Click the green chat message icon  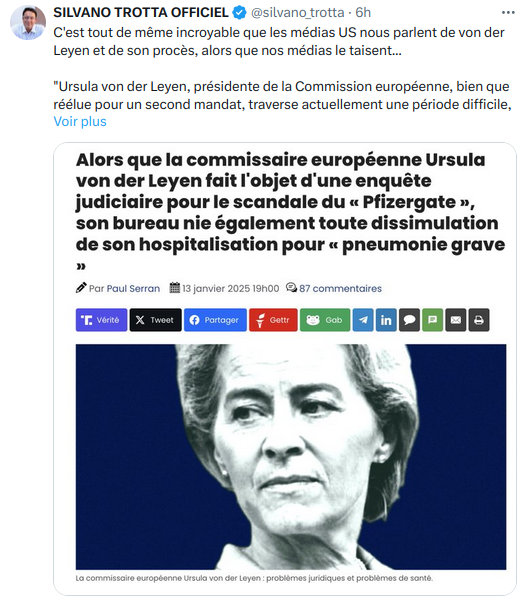pyautogui.click(x=432, y=320)
